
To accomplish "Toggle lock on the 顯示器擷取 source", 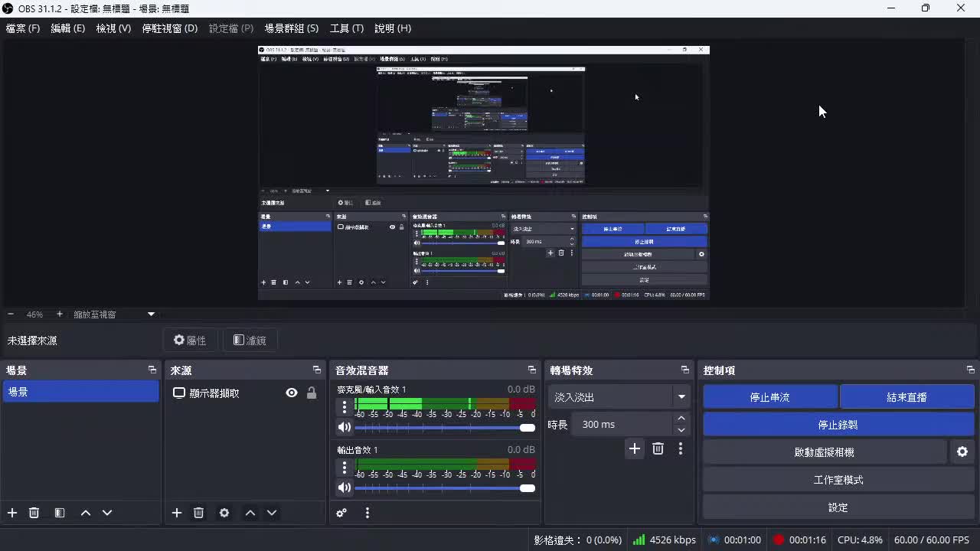I will [312, 393].
